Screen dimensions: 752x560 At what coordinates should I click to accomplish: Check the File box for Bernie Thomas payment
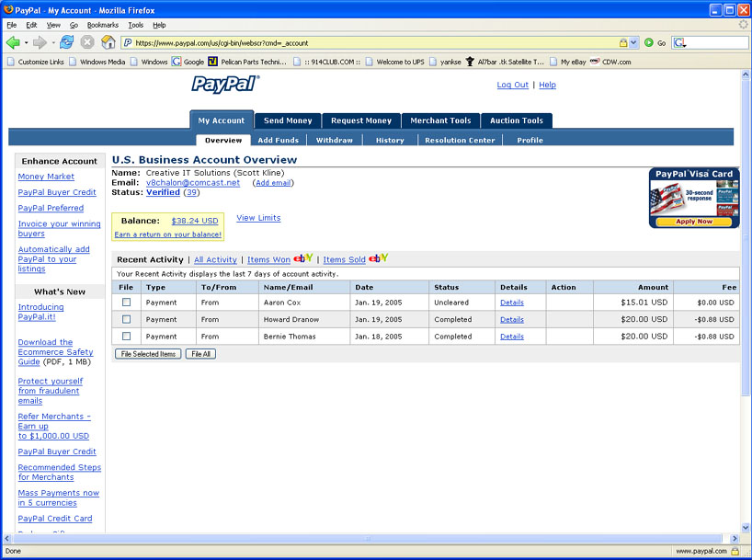[126, 336]
